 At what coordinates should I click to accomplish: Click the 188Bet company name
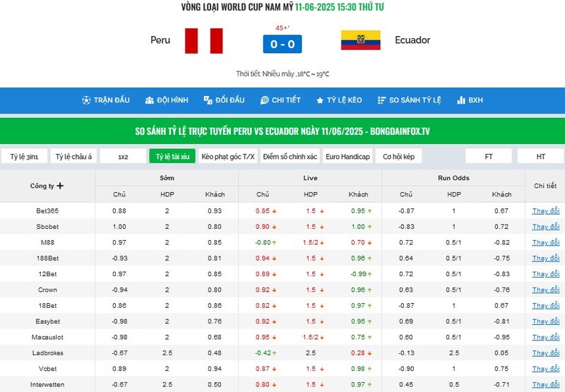click(x=47, y=259)
